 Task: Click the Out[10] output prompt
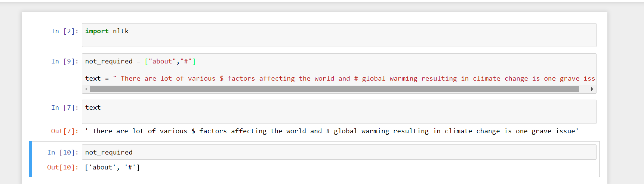coord(62,168)
